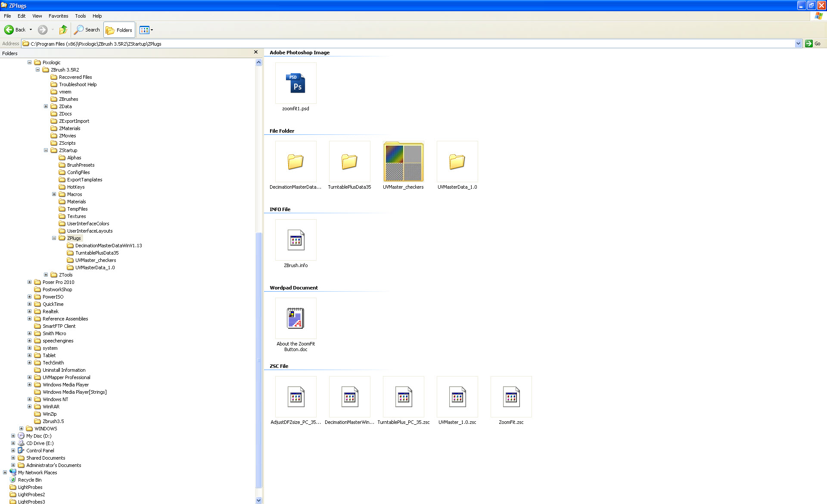Click into the address path field

tap(408, 44)
